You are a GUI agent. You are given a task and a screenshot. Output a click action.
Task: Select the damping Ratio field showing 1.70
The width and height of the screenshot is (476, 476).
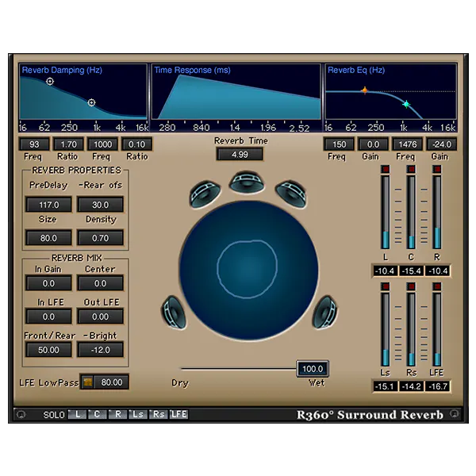point(68,144)
